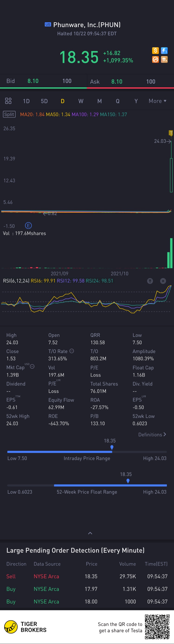The image size is (174, 644).
Task: Tap the P/B value 133.10
Action: [x=97, y=424]
